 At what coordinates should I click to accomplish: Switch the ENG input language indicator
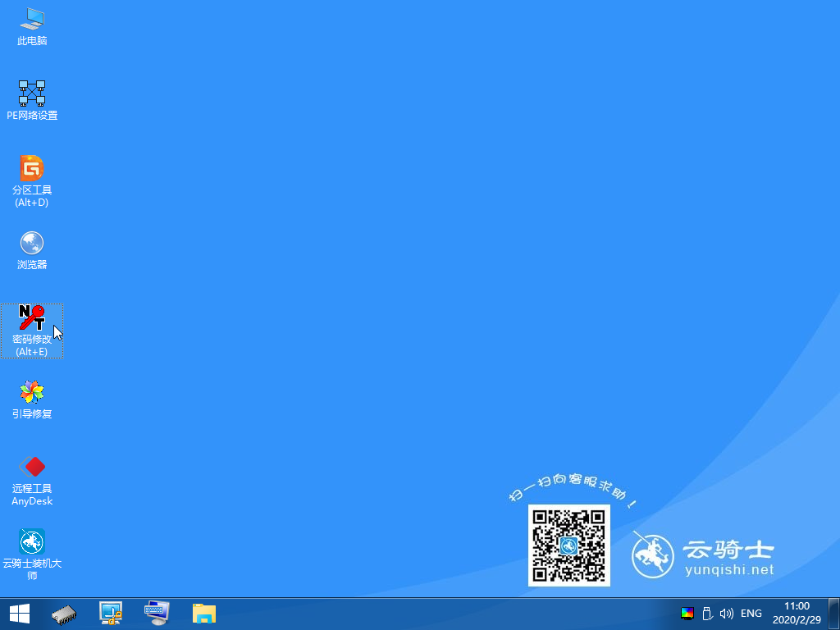tap(751, 614)
